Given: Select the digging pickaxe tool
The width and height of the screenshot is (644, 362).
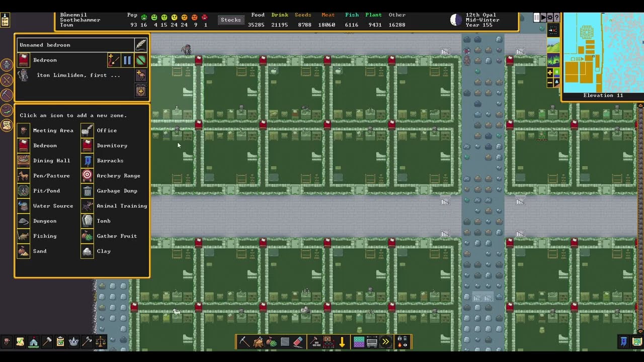Looking at the screenshot, I should click(244, 342).
